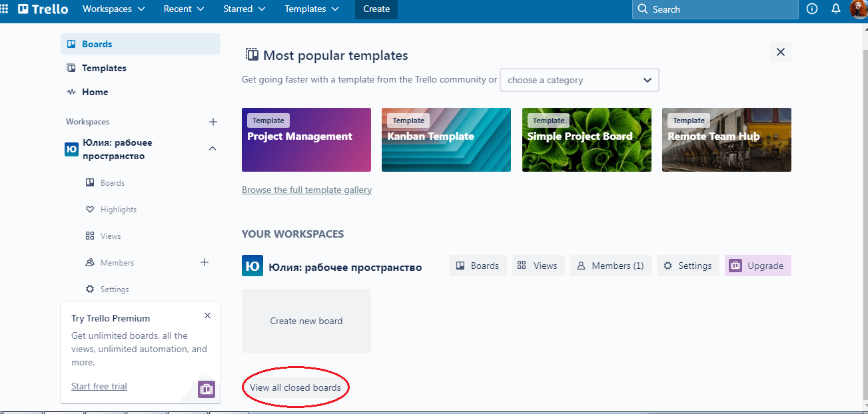868x414 pixels.
Task: Open the information icon in header
Action: click(x=811, y=9)
